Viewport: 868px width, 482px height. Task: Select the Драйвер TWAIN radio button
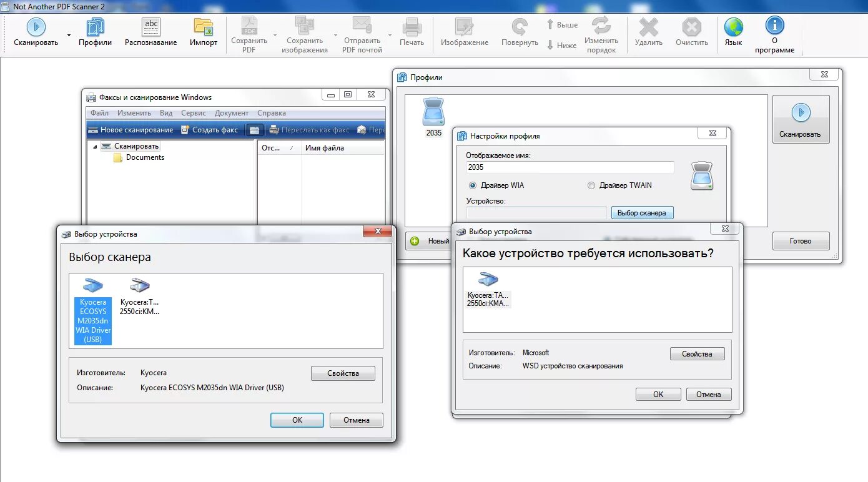click(591, 185)
